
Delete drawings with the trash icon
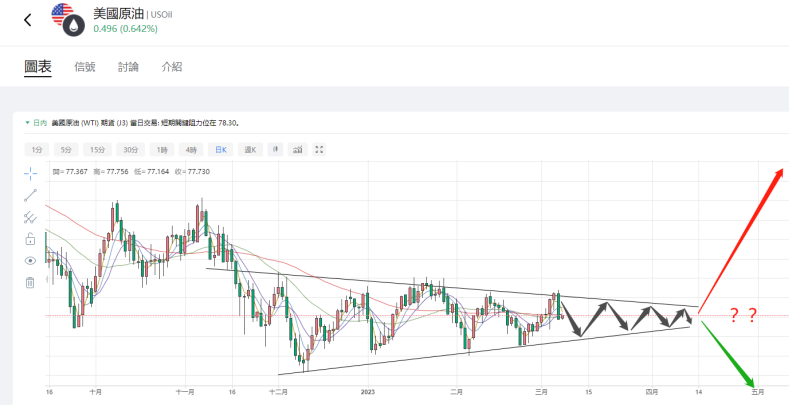[30, 282]
